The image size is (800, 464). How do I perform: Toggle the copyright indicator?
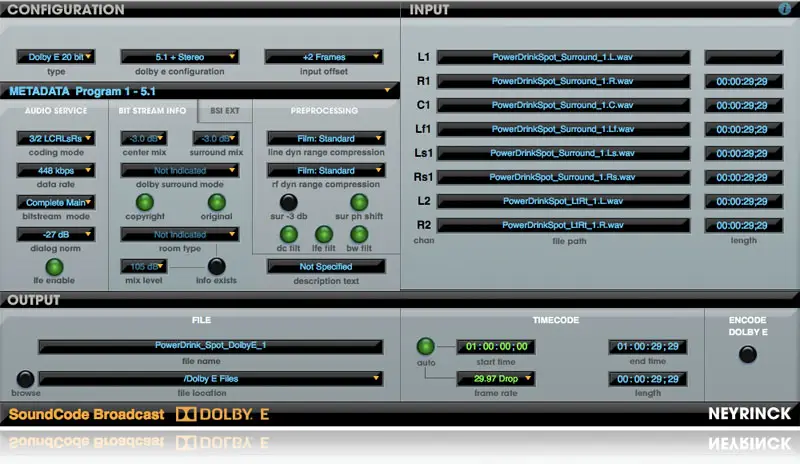tap(145, 202)
